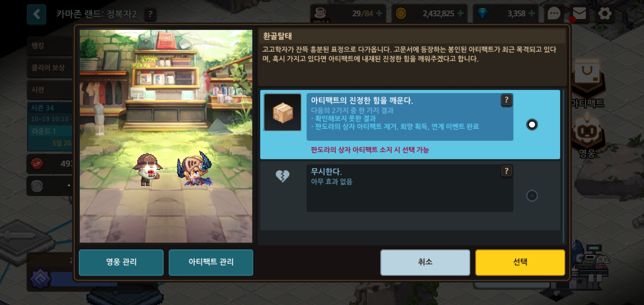Open the 랭킹 side tab
Screen dimensions: 644x305
(50, 45)
